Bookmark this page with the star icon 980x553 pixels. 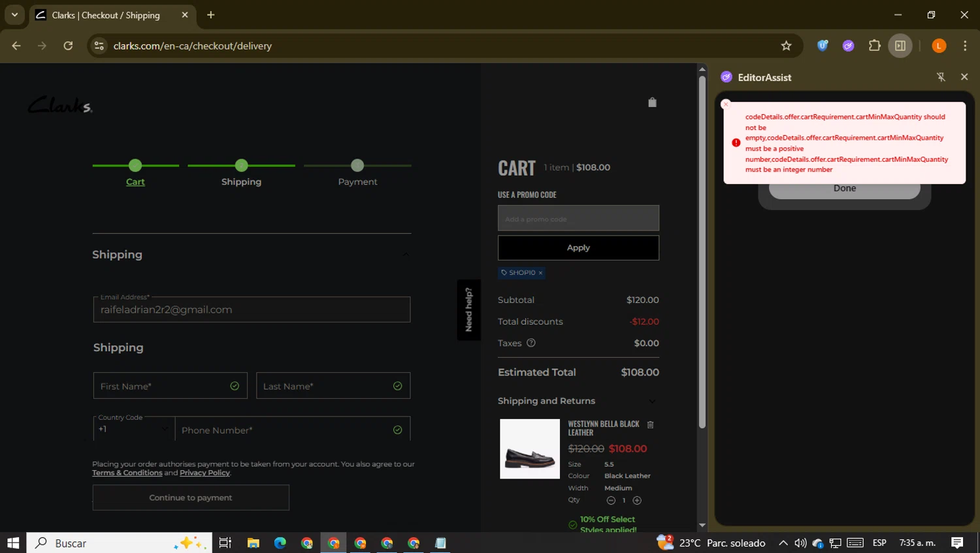[786, 46]
